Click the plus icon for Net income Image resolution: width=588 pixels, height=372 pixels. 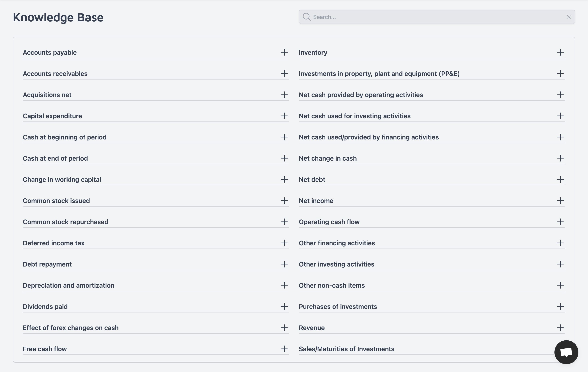[x=560, y=201]
